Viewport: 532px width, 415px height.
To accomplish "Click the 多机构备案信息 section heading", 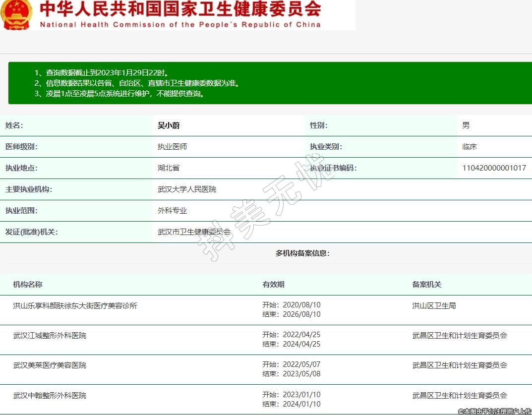I will pyautogui.click(x=302, y=253).
